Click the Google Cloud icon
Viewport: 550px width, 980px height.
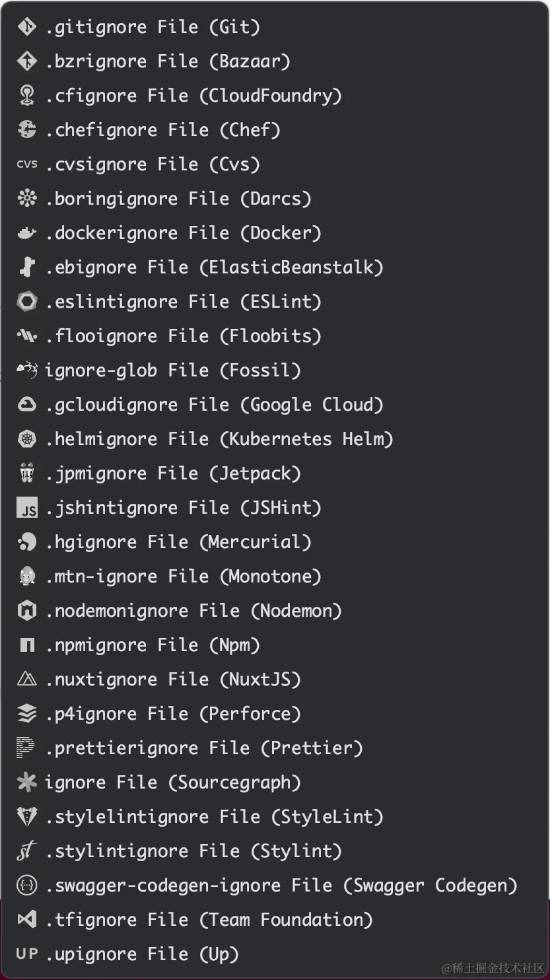point(26,405)
